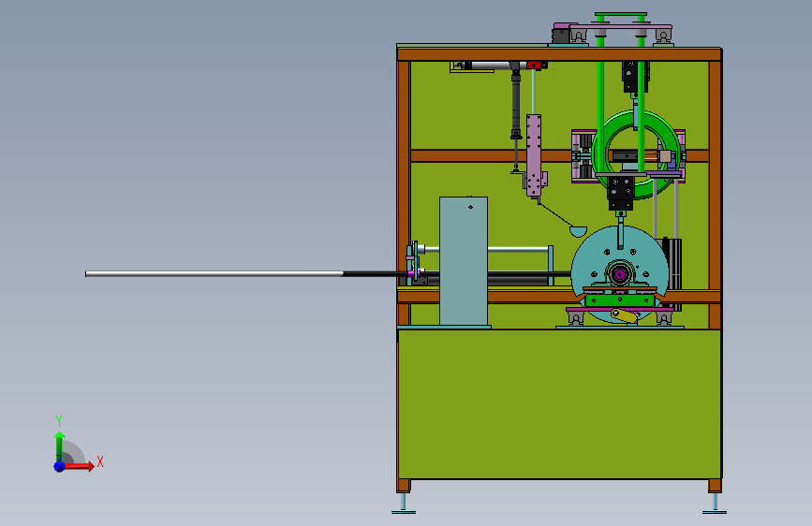The image size is (812, 526).
Task: Select the gray-teal rectangular upright box
Action: point(464,261)
